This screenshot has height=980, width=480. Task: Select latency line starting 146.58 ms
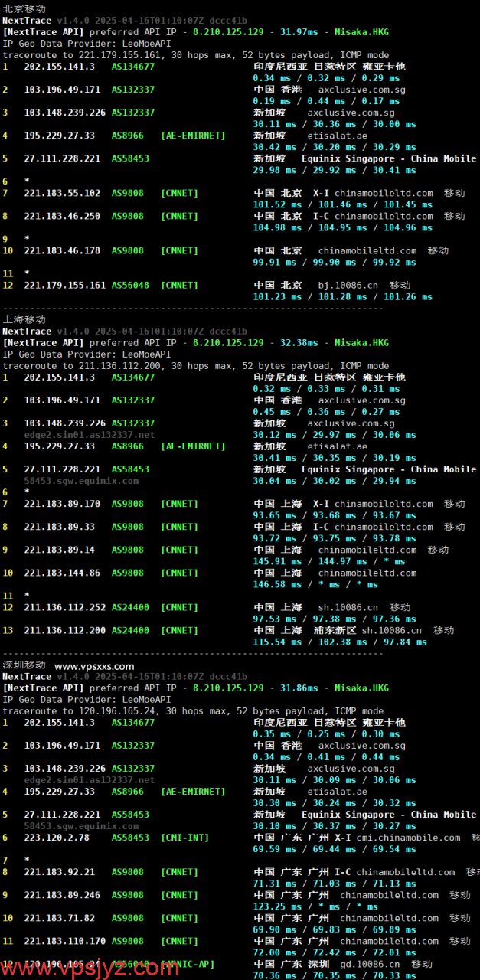(315, 584)
